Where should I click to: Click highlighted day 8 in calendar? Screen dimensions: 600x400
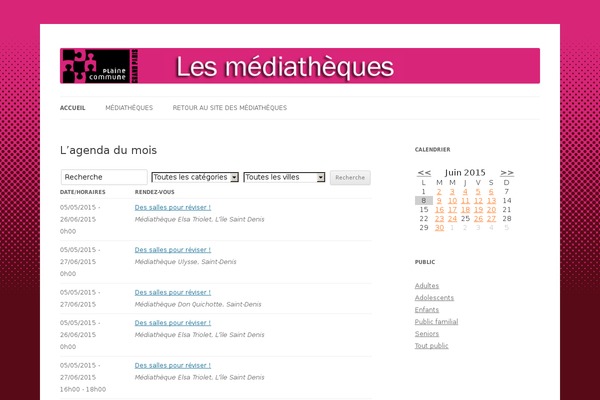coord(424,201)
